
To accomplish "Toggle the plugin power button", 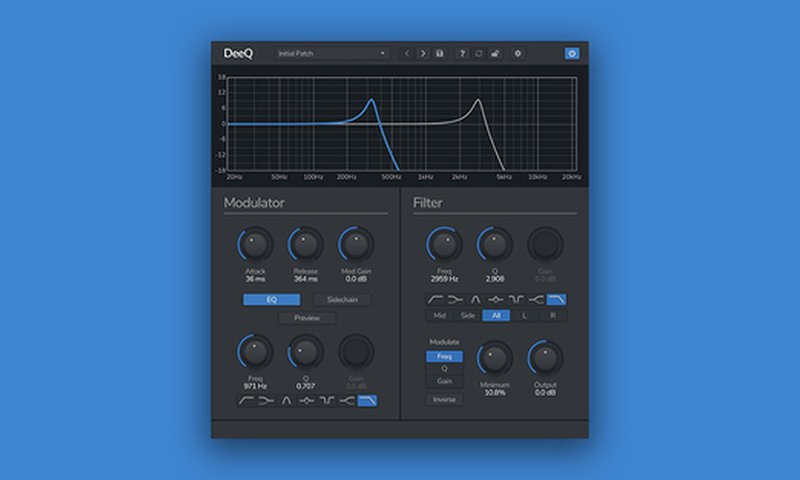I will [x=572, y=53].
